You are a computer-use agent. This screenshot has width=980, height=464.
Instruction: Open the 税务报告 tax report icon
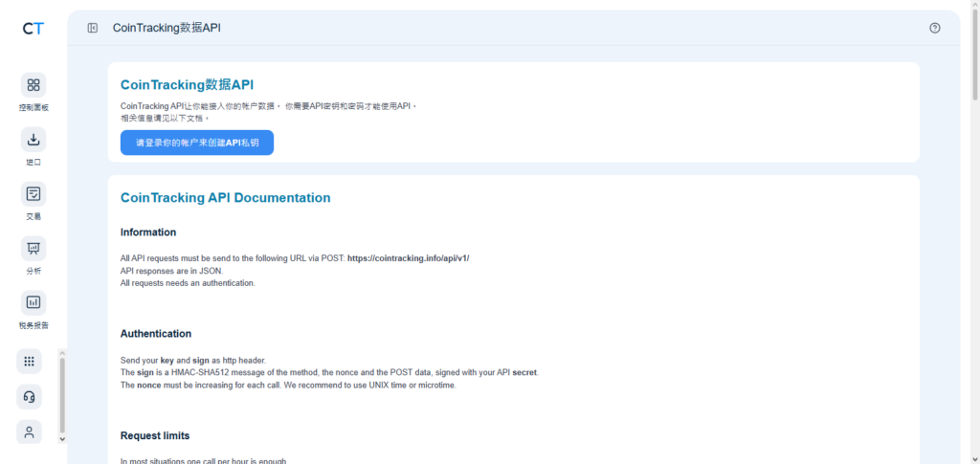point(33,303)
